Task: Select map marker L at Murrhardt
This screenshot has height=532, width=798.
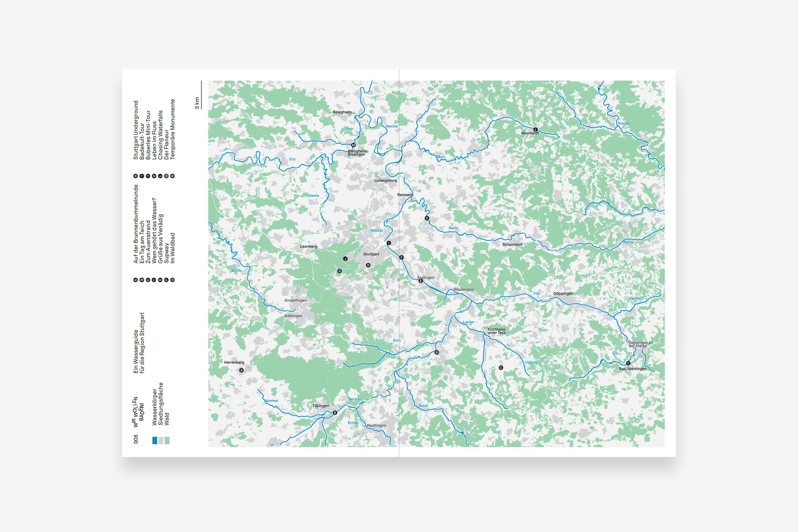Action: point(535,130)
